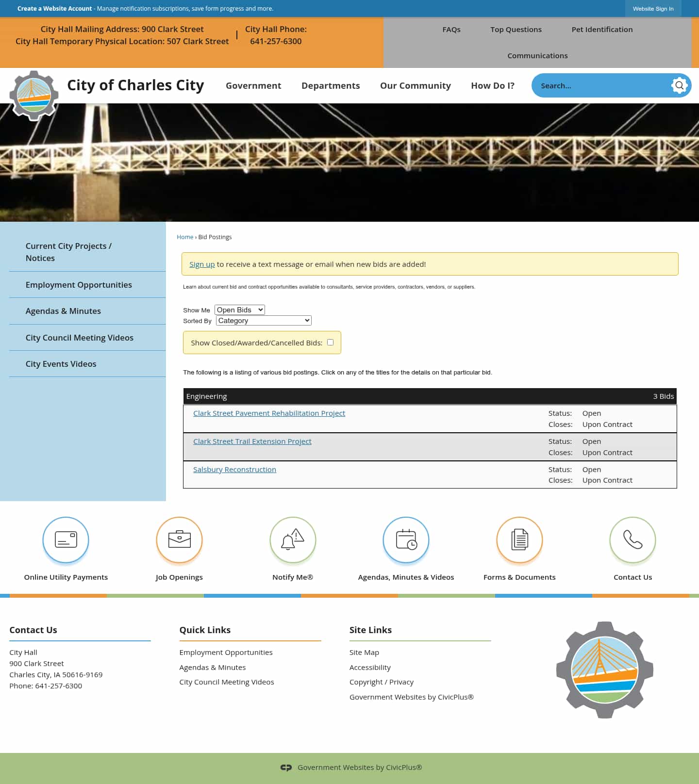Go to FAQs in top bar
699x784 pixels.
[x=451, y=30]
